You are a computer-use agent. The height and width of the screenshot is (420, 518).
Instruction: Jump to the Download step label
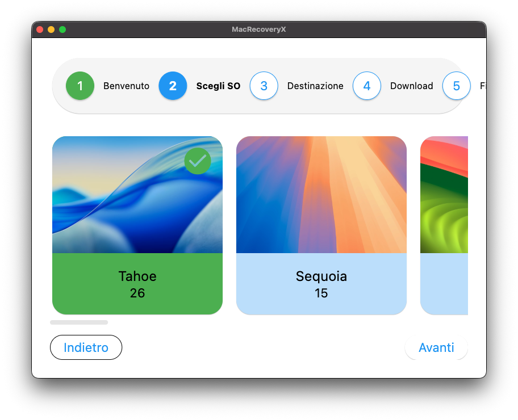point(411,86)
